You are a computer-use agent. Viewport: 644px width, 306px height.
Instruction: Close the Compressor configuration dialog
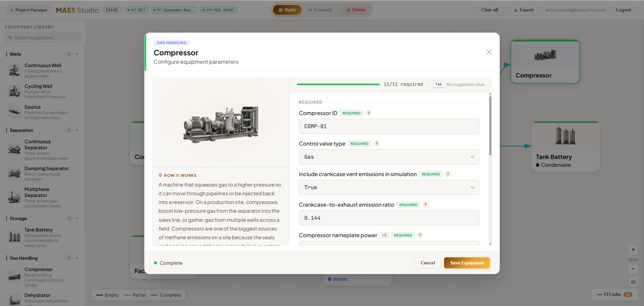click(x=489, y=52)
